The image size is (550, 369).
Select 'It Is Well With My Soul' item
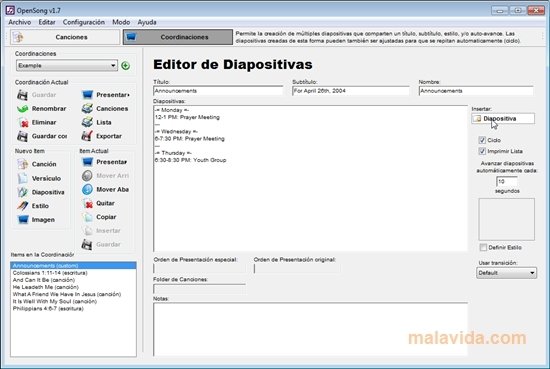(73, 301)
